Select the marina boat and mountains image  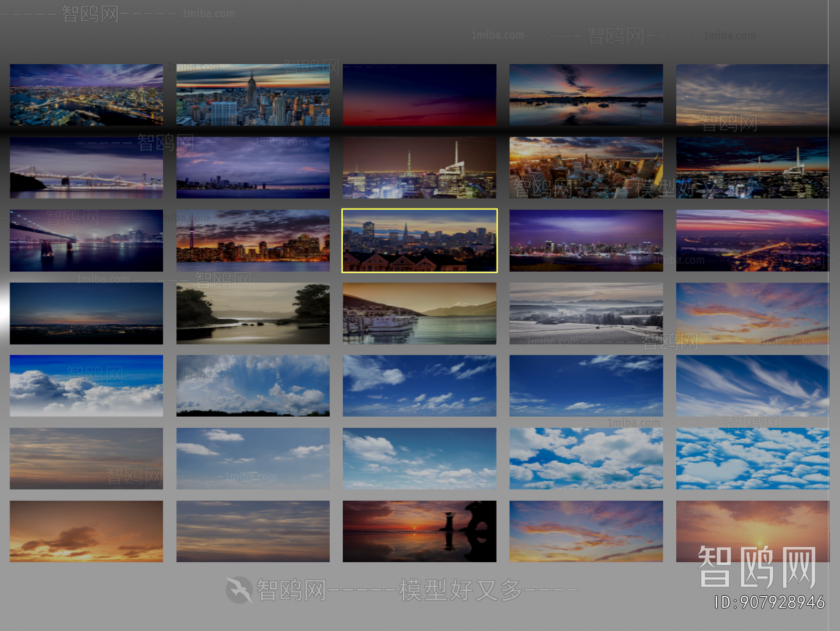tap(419, 313)
